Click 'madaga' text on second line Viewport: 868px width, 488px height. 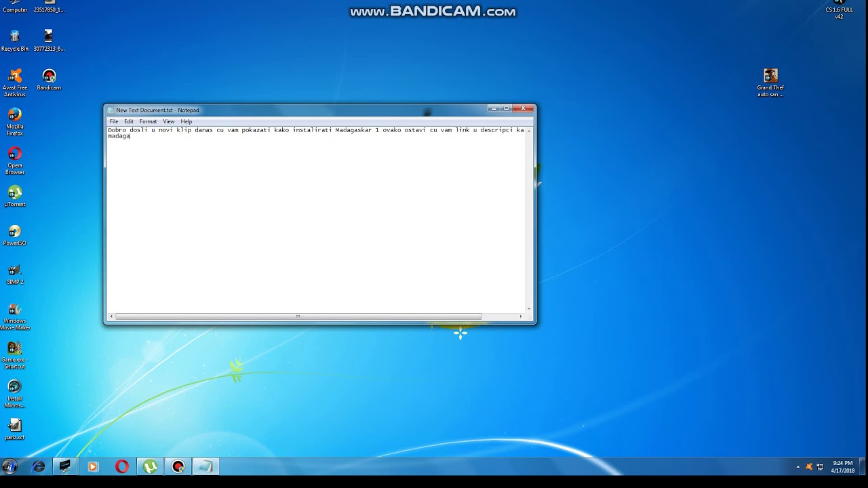click(119, 136)
